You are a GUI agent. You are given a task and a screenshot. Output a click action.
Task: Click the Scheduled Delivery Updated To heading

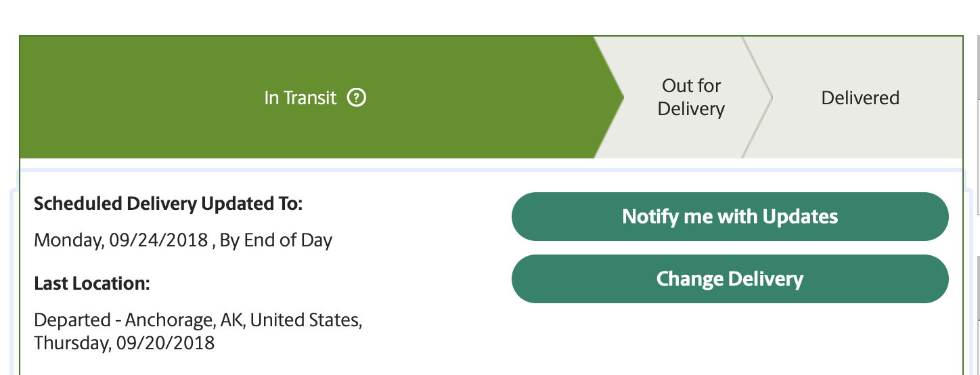[169, 203]
